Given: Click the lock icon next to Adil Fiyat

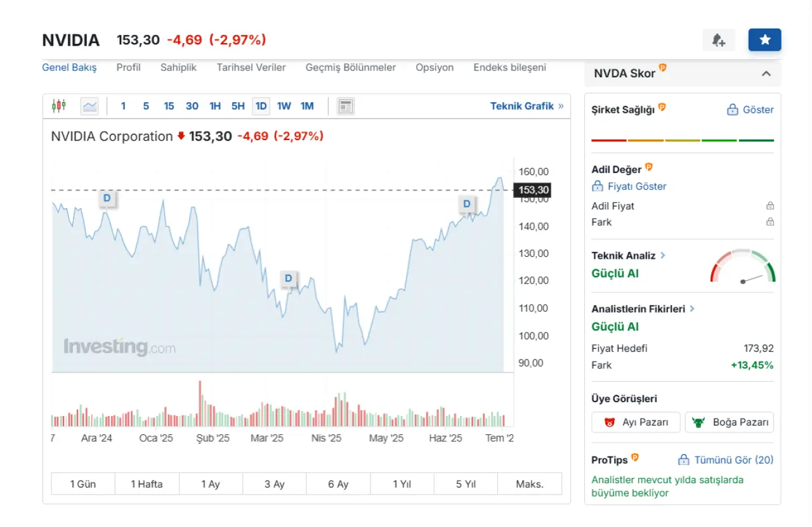Looking at the screenshot, I should click(x=769, y=205).
